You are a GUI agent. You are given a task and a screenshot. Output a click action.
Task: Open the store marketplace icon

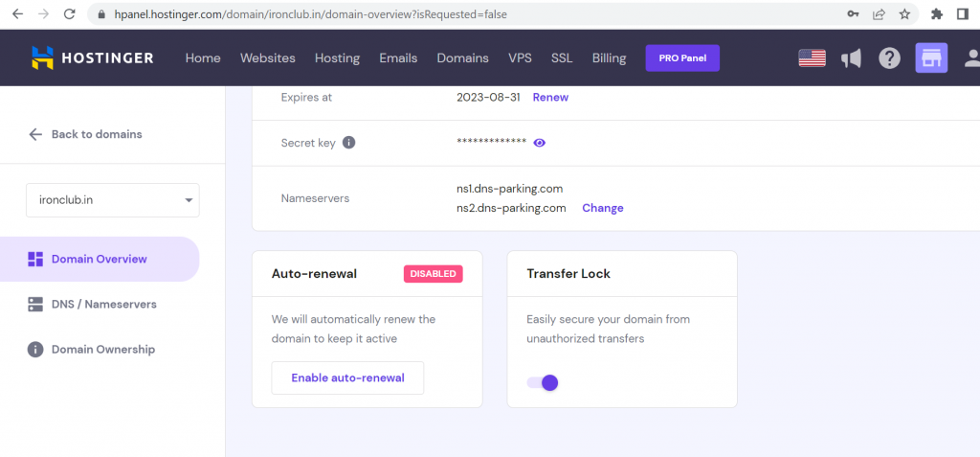point(931,58)
